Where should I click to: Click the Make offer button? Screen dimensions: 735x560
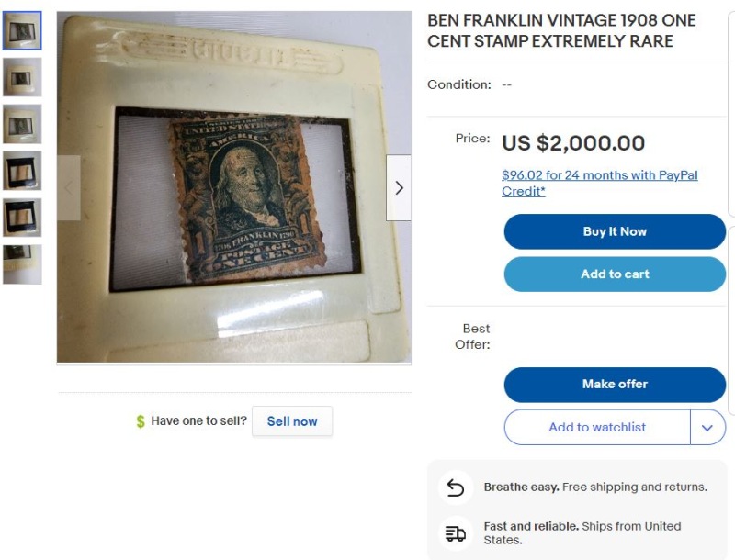click(615, 385)
